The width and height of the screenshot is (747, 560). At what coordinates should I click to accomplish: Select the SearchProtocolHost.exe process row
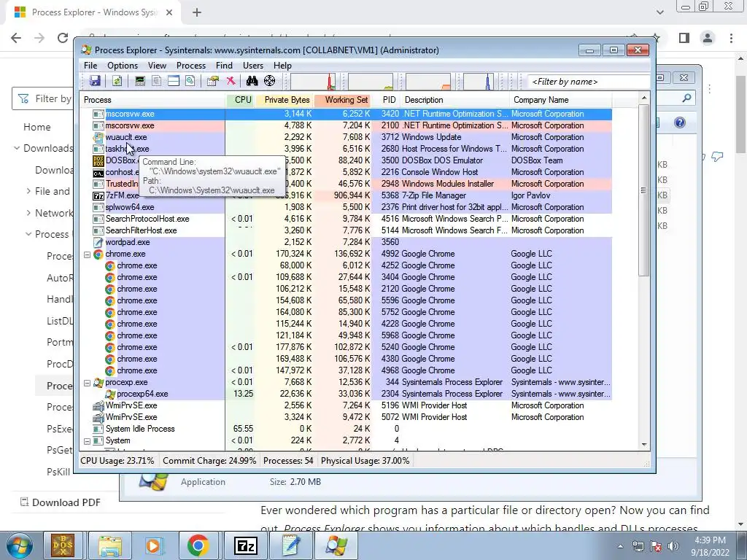[346, 219]
